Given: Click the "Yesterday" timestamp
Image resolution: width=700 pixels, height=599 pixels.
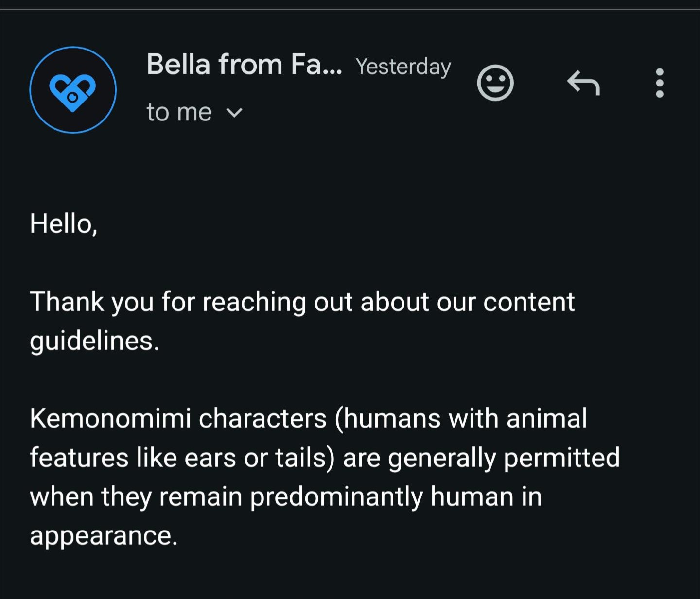Looking at the screenshot, I should (x=403, y=67).
